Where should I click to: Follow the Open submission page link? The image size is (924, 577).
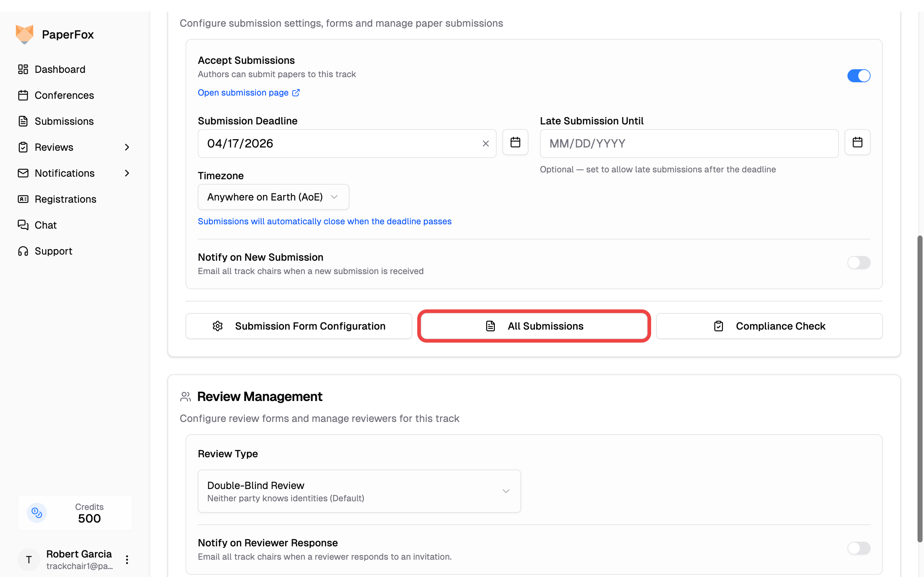[243, 93]
